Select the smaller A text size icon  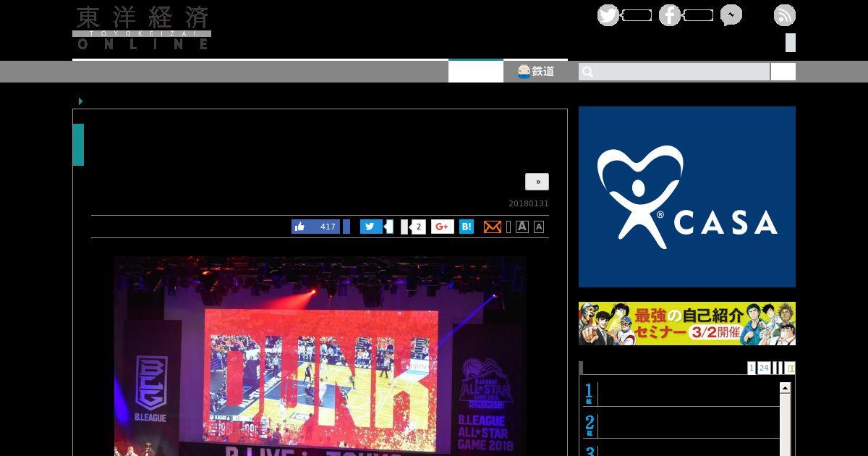tap(539, 227)
